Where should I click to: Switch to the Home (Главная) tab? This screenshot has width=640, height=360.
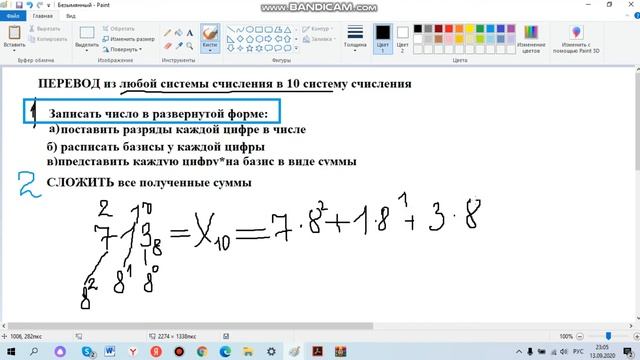point(42,16)
